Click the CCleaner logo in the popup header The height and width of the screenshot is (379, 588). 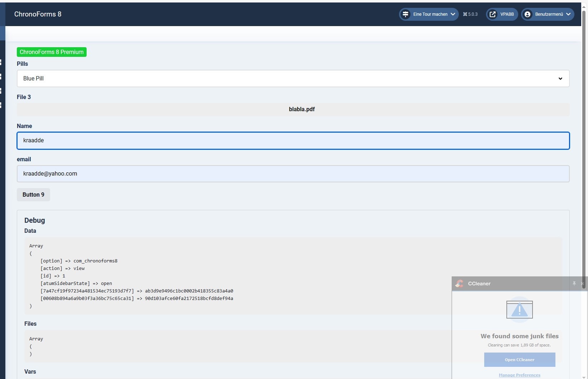pyautogui.click(x=459, y=284)
